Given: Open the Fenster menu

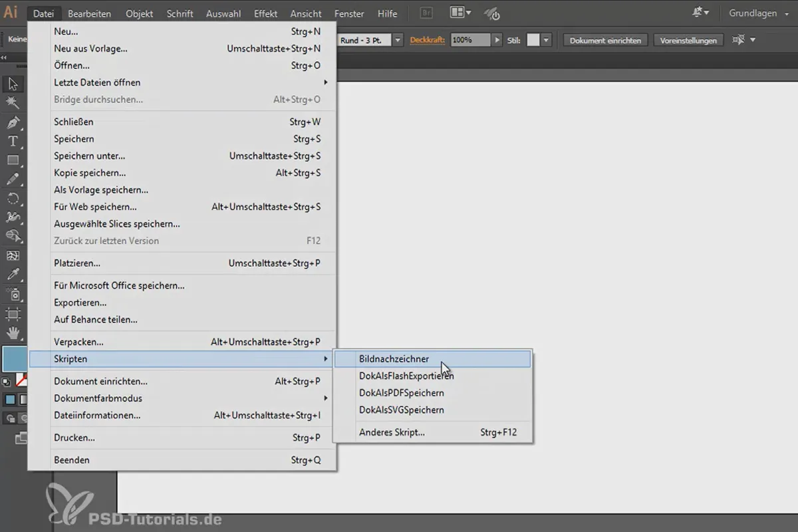Looking at the screenshot, I should (349, 13).
